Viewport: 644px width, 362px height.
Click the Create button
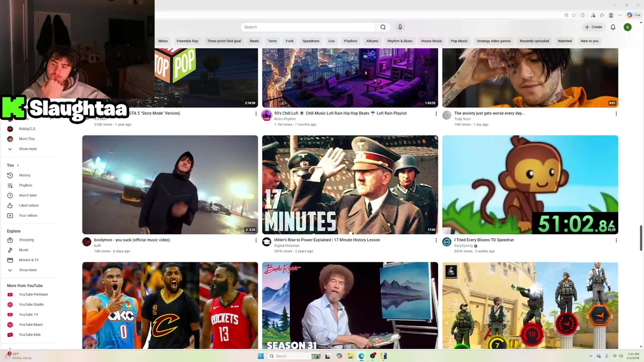coord(593,27)
